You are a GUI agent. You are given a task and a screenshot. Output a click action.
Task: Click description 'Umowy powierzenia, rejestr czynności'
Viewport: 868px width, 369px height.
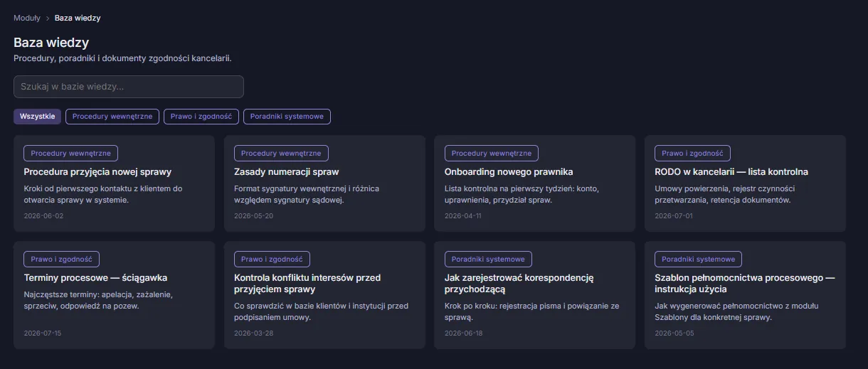point(724,194)
